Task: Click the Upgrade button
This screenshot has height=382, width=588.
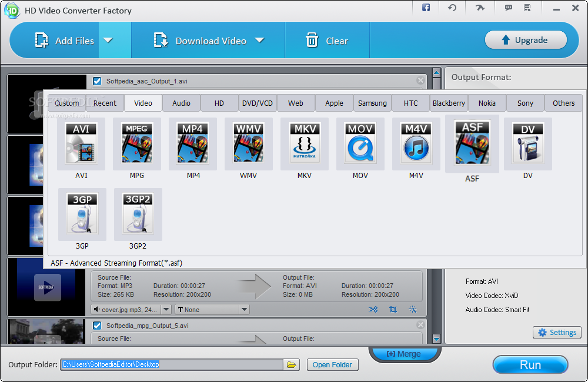Action: click(526, 40)
